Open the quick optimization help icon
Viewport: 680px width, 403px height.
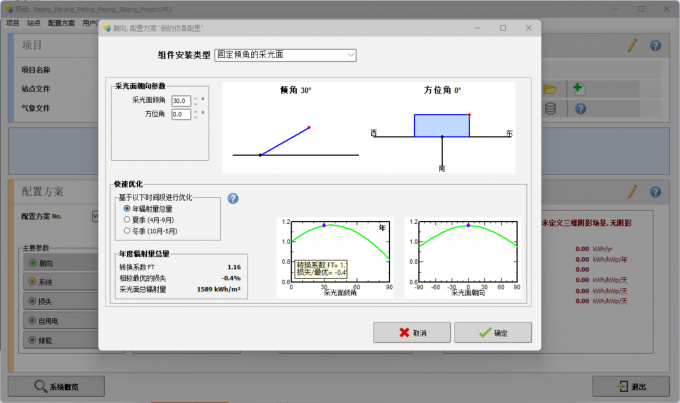click(233, 199)
